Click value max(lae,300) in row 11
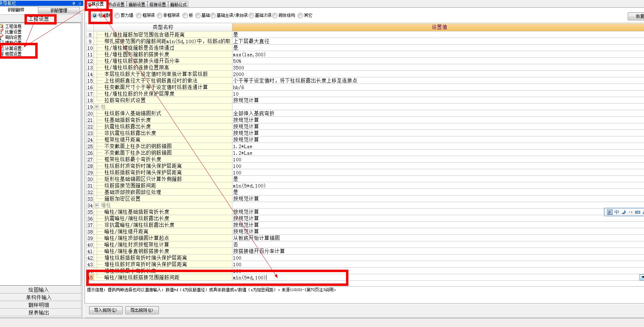This screenshot has width=644, height=327. 249,55
